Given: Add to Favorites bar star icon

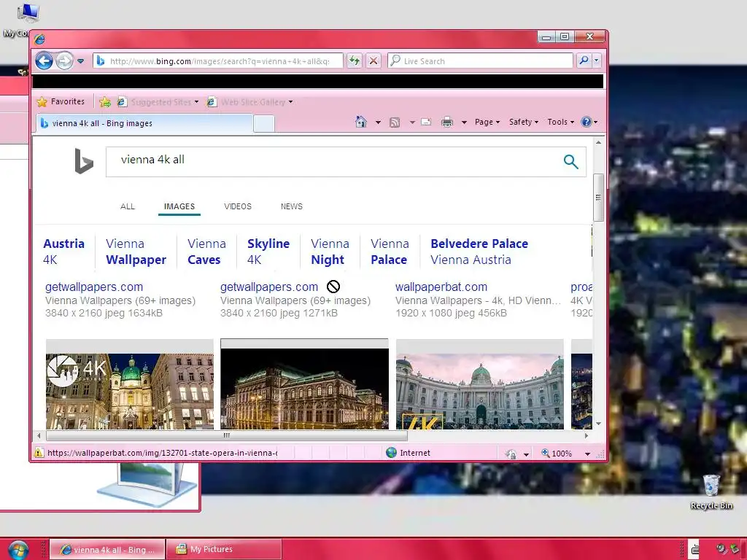Looking at the screenshot, I should point(105,102).
